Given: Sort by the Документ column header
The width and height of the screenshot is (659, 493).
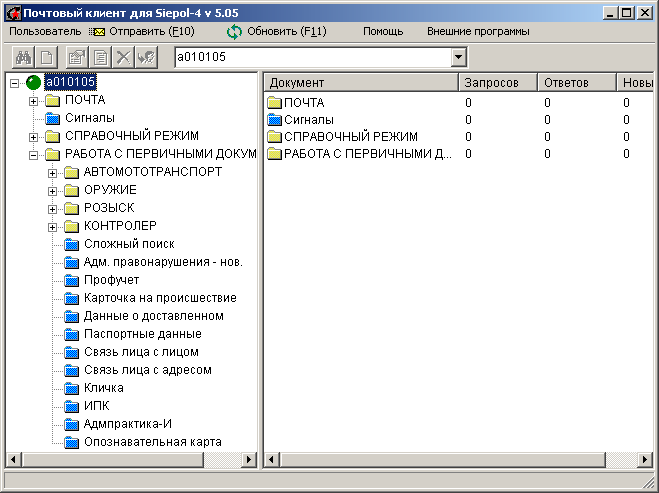Looking at the screenshot, I should coord(361,82).
